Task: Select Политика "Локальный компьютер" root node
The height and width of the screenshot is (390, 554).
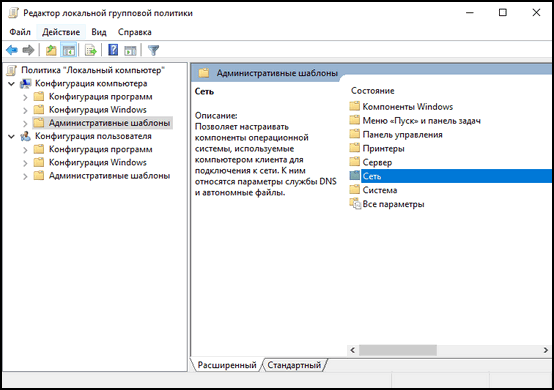Action: point(93,70)
